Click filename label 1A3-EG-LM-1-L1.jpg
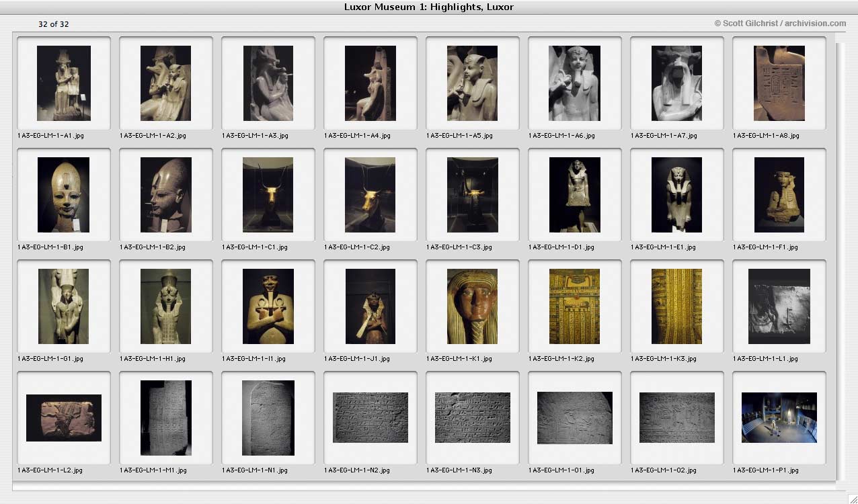The height and width of the screenshot is (504, 858). (766, 359)
